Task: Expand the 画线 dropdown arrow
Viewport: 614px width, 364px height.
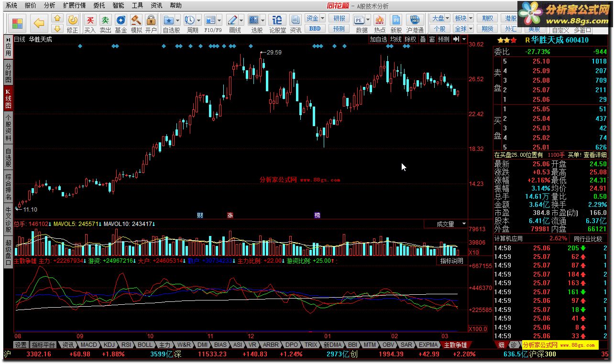Action: click(x=241, y=20)
